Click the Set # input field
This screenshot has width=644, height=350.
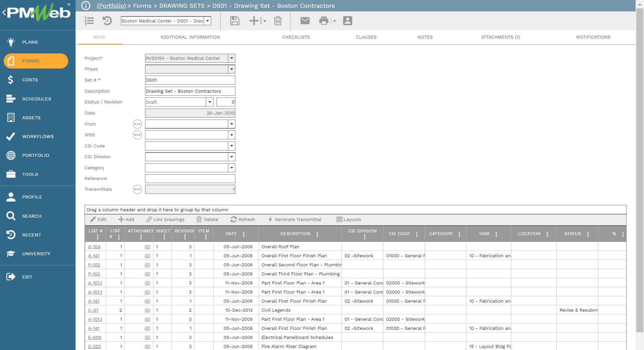190,80
